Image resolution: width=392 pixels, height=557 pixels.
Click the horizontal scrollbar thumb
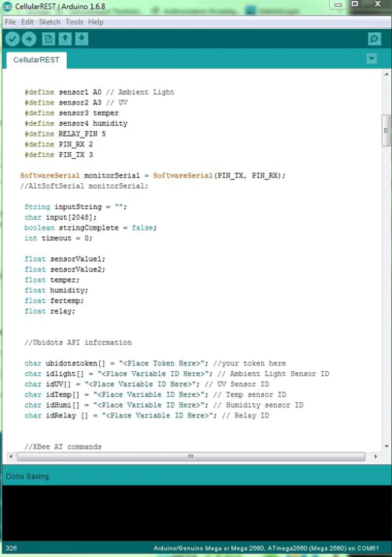pyautogui.click(x=191, y=457)
